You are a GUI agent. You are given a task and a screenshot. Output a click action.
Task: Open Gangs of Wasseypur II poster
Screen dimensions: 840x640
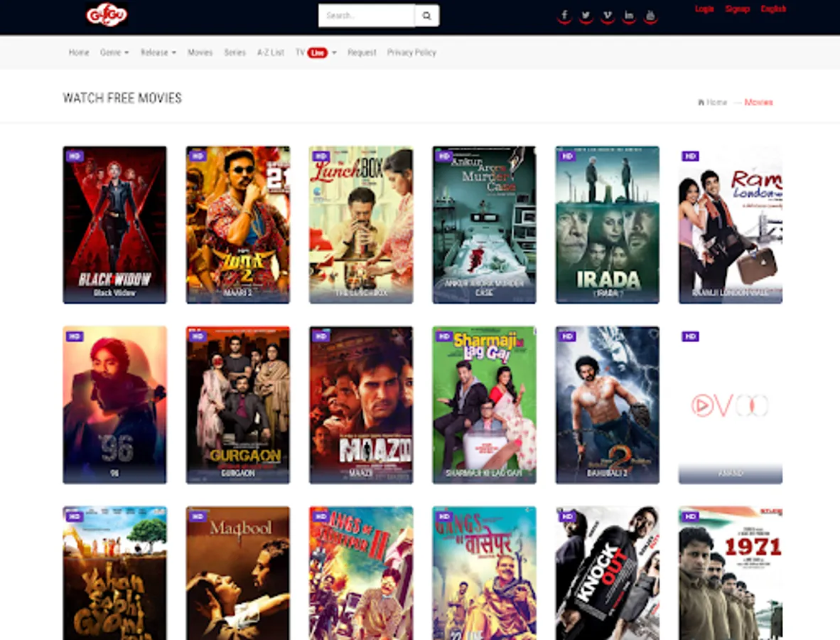[x=361, y=573]
